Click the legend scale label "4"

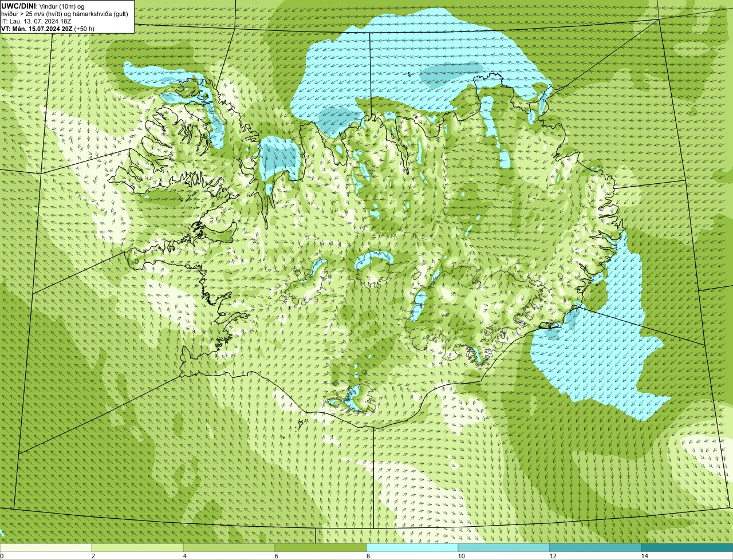click(184, 556)
